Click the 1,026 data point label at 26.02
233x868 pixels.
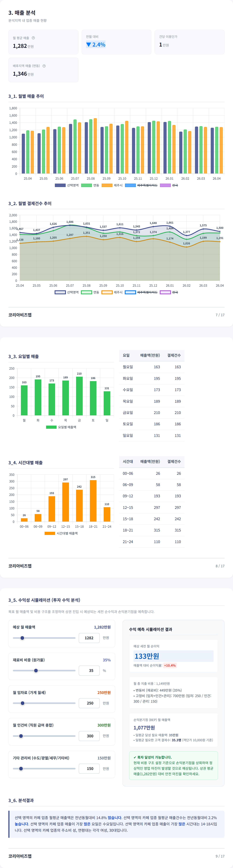(x=187, y=243)
